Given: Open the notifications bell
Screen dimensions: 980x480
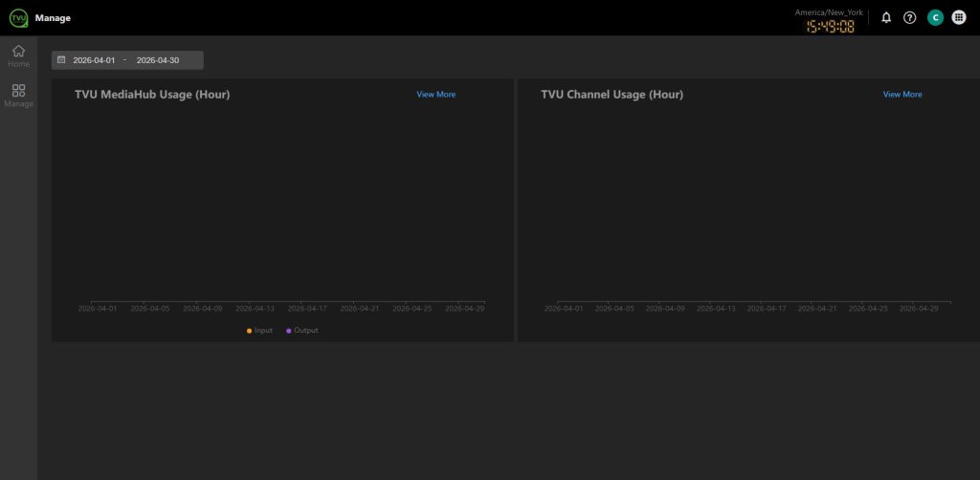Looking at the screenshot, I should [x=886, y=17].
